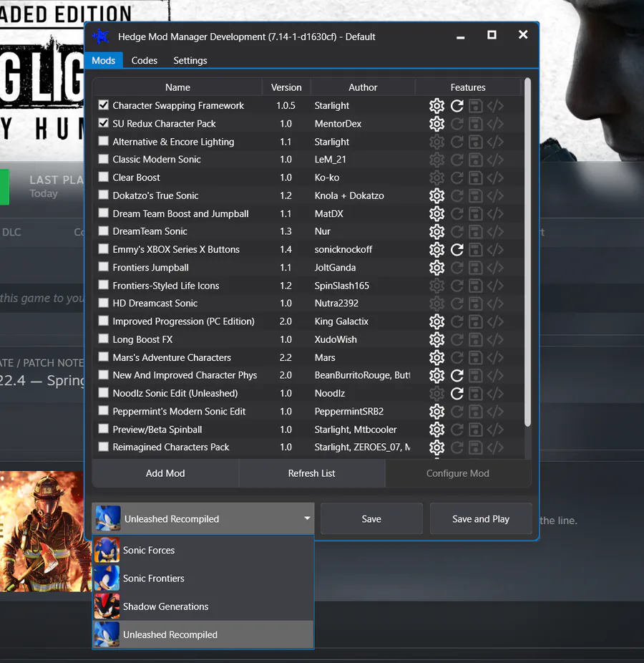Image resolution: width=644 pixels, height=663 pixels.
Task: Open config gear for New And Improved Character Phys
Action: (436, 375)
